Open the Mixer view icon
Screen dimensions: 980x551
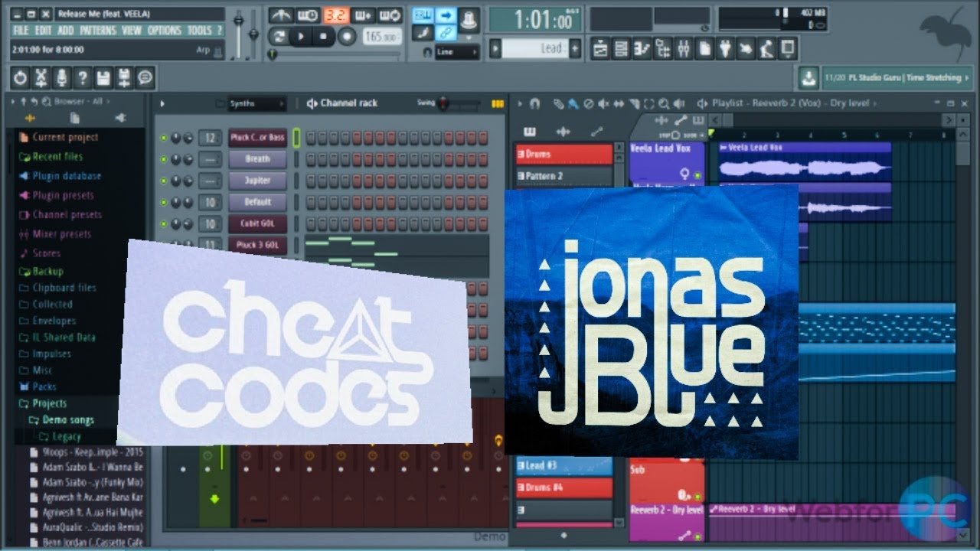tap(684, 49)
